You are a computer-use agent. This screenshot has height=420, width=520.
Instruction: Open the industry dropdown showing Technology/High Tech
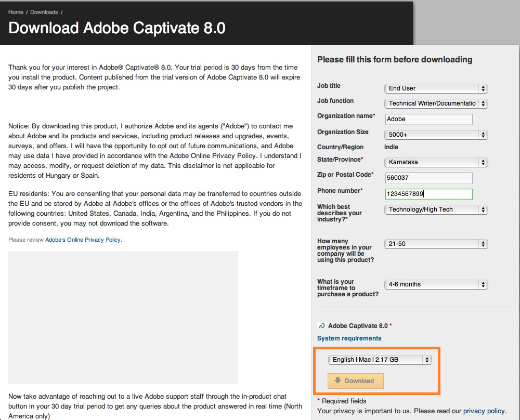point(436,209)
